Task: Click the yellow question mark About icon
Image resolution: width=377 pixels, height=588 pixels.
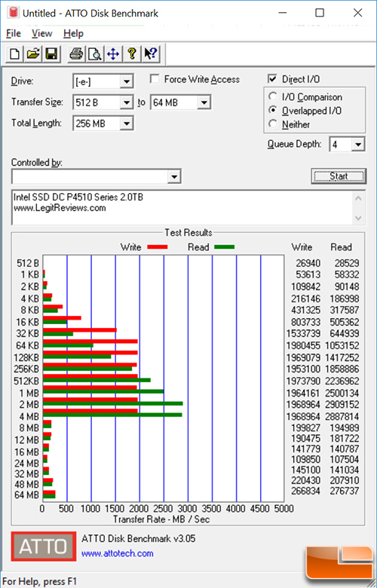Action: tap(132, 54)
